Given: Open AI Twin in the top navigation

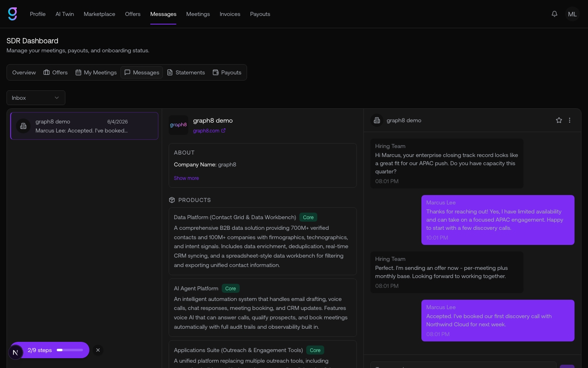Looking at the screenshot, I should pos(65,14).
